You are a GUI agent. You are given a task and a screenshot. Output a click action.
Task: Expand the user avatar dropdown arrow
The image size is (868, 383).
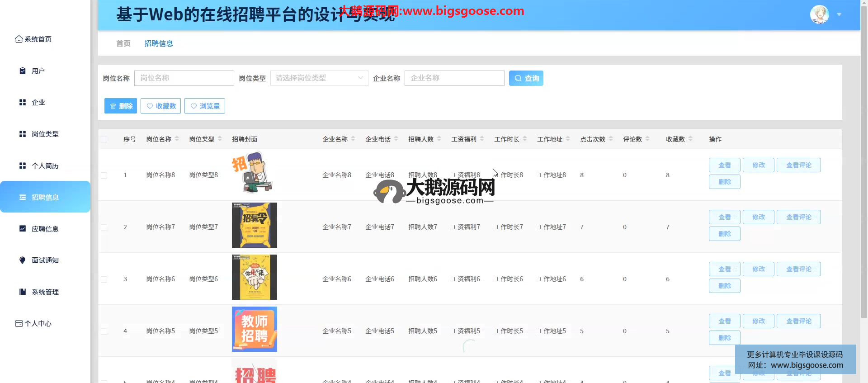[x=839, y=14]
